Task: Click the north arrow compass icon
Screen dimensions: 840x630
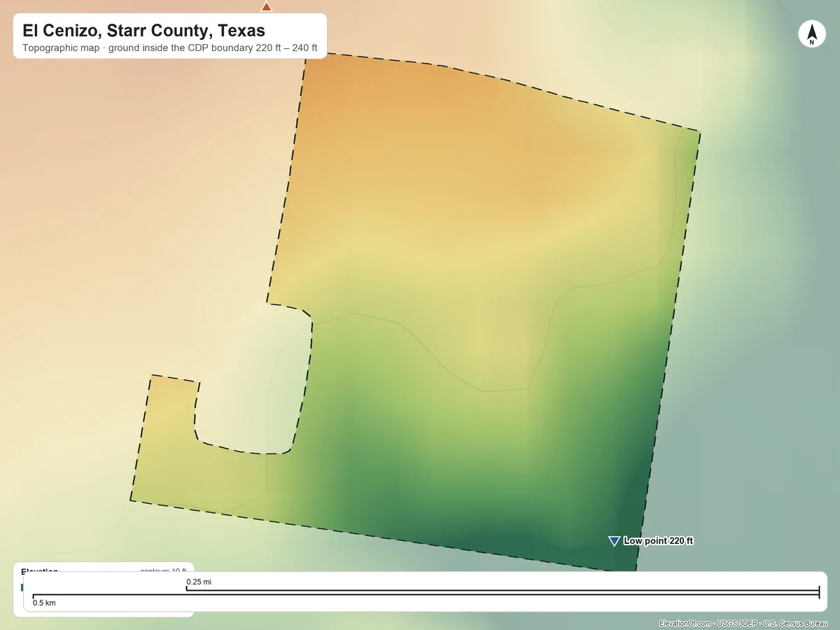Action: (812, 34)
